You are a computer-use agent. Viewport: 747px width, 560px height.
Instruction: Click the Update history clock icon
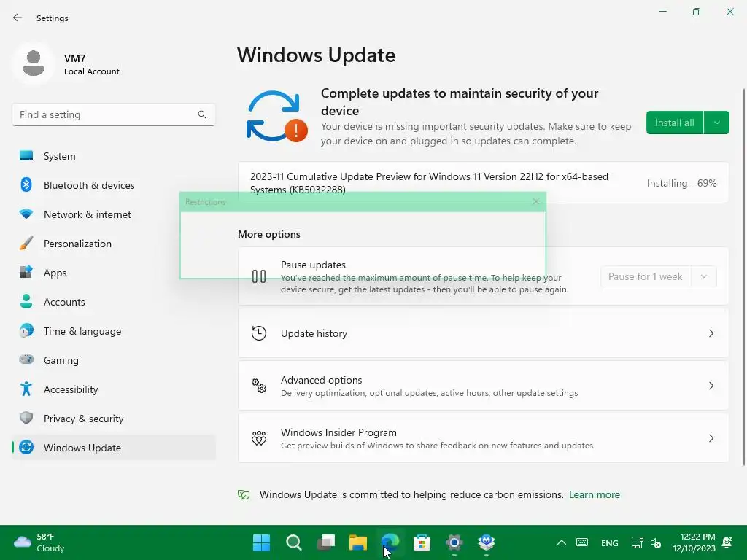[259, 333]
